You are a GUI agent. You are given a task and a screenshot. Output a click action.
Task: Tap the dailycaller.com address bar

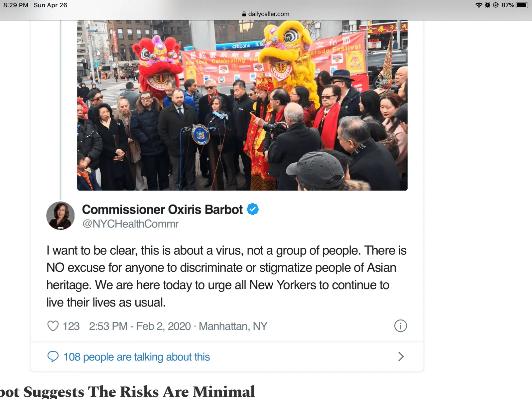[266, 14]
